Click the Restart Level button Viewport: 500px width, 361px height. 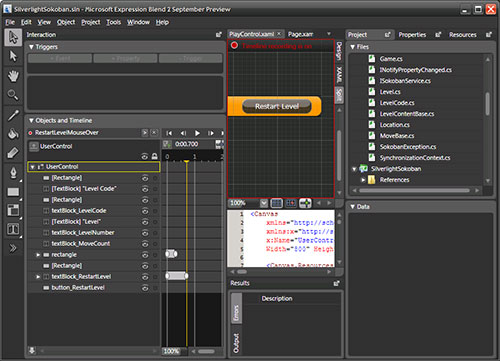tap(277, 106)
